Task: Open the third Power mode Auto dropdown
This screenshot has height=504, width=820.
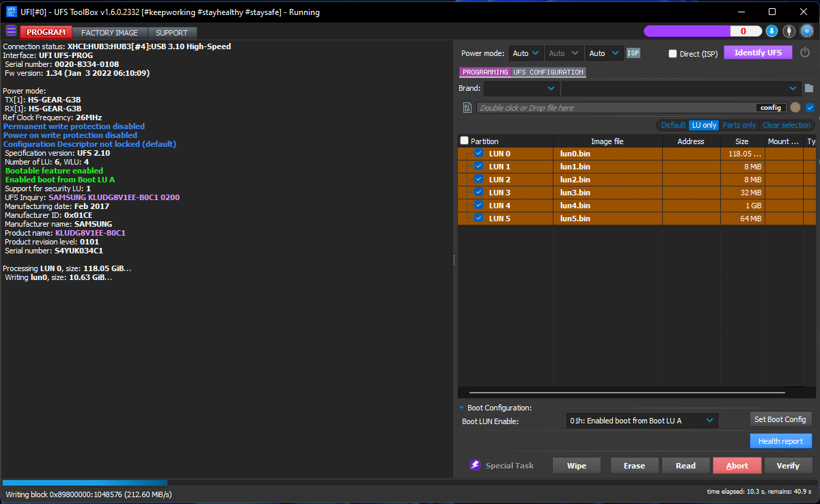Action: click(605, 53)
